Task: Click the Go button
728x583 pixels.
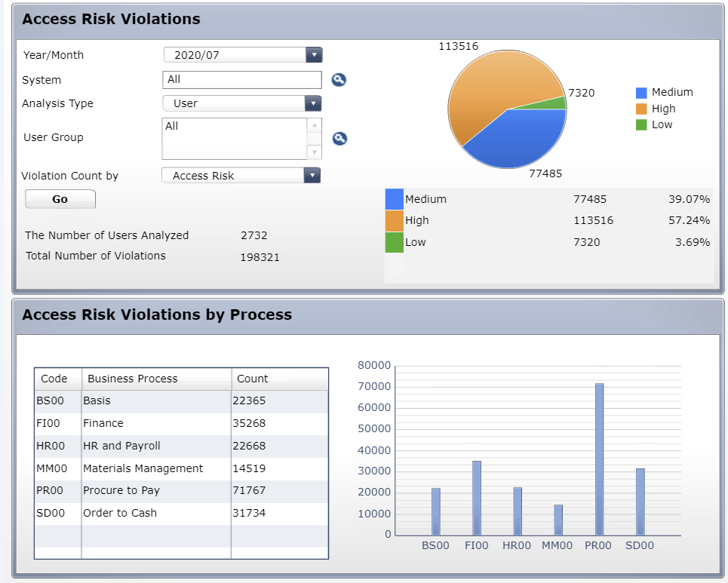Action: click(x=60, y=199)
